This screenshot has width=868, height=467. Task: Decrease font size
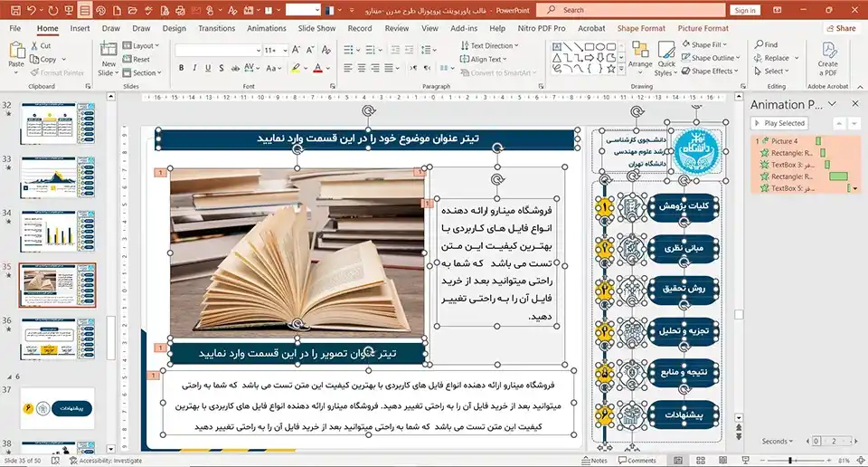click(310, 51)
